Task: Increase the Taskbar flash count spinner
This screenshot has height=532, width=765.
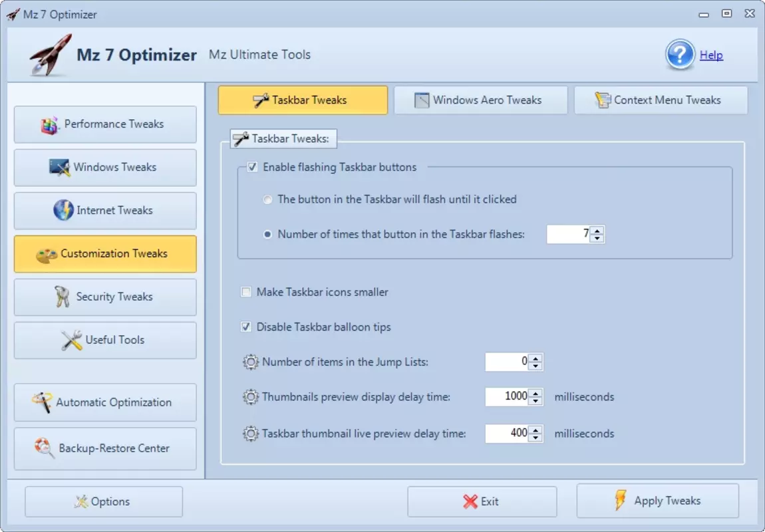Action: click(x=597, y=230)
